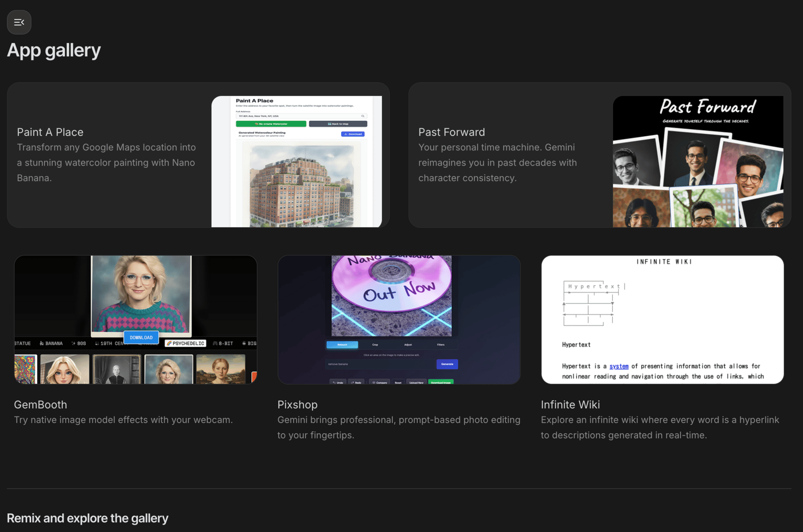Screen dimensions: 803x532
Task: Click the Banana style icon in GemBooth preview
Action: click(x=42, y=343)
